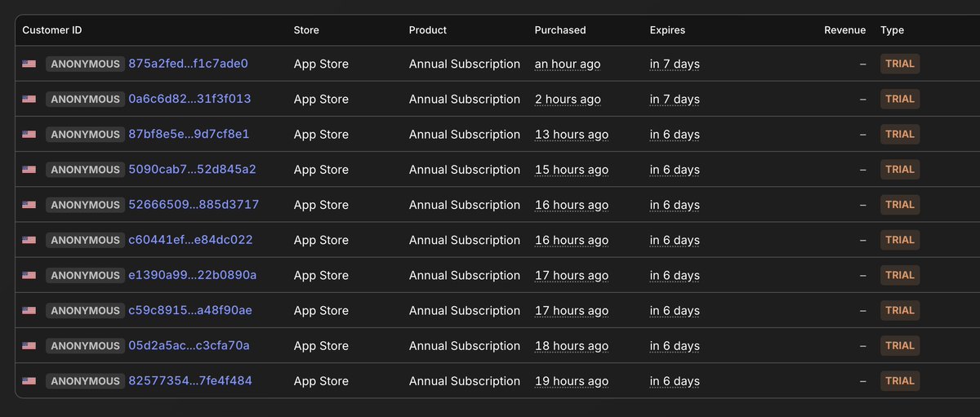Image resolution: width=980 pixels, height=417 pixels.
Task: Click the Type column header
Action: tap(892, 30)
